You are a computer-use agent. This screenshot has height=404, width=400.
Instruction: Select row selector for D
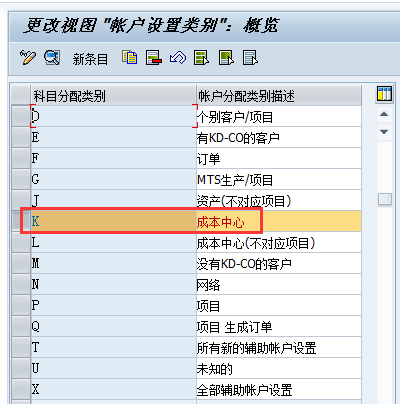pyautogui.click(x=21, y=116)
